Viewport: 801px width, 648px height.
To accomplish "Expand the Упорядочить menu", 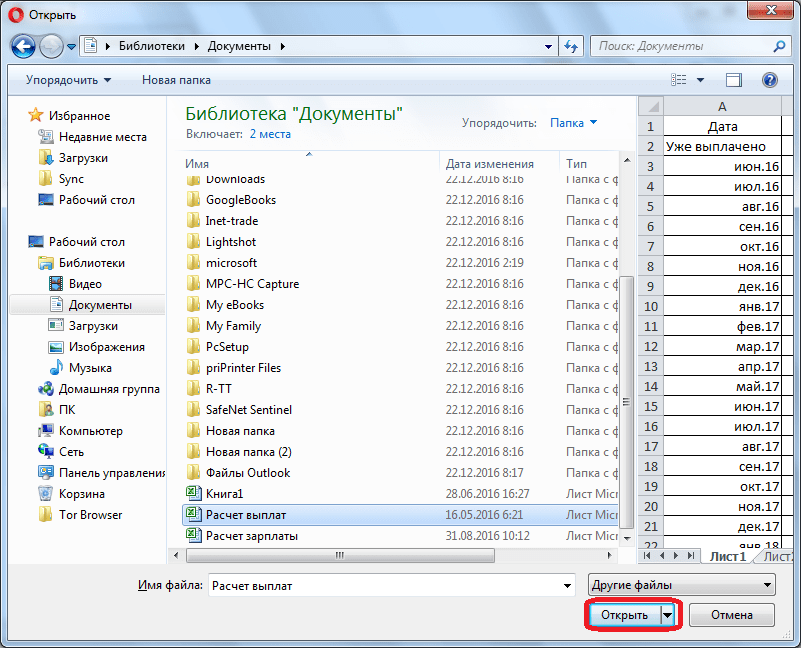I will coord(68,80).
